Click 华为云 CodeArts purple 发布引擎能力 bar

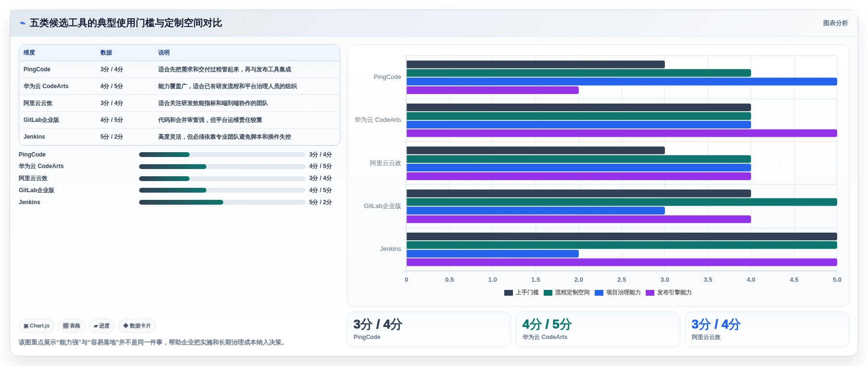[622, 133]
